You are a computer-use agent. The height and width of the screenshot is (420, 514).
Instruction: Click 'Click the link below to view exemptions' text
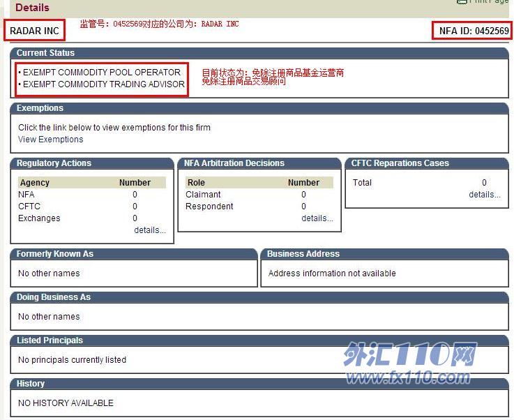pos(114,127)
